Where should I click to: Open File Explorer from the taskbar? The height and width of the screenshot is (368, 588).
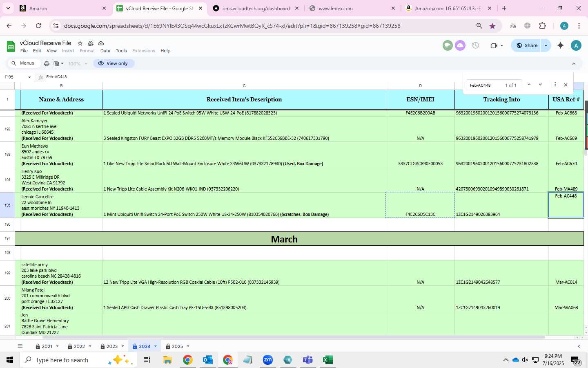167,360
